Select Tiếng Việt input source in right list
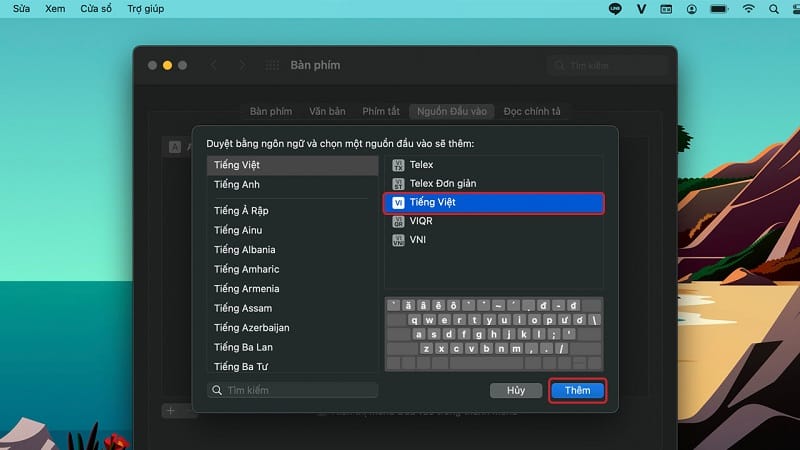This screenshot has height=450, width=800. [x=494, y=202]
